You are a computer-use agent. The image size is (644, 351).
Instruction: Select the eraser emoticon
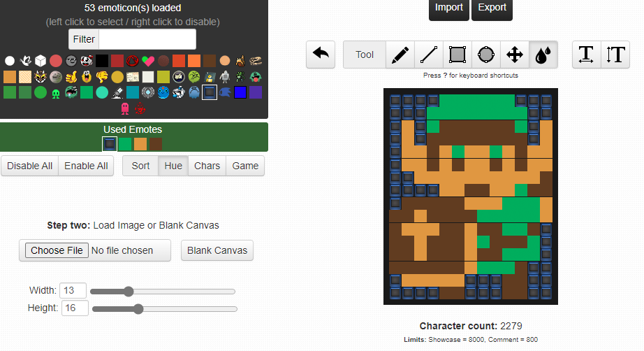pos(117,92)
